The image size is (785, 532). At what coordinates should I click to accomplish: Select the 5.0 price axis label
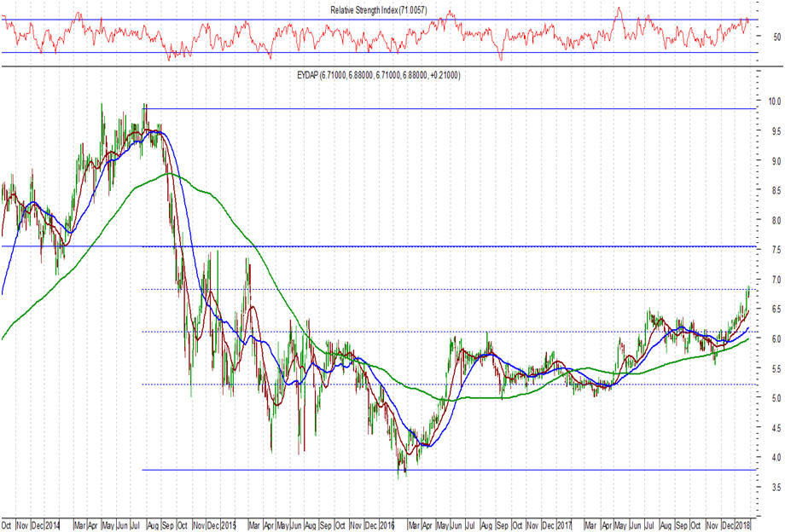coord(776,398)
